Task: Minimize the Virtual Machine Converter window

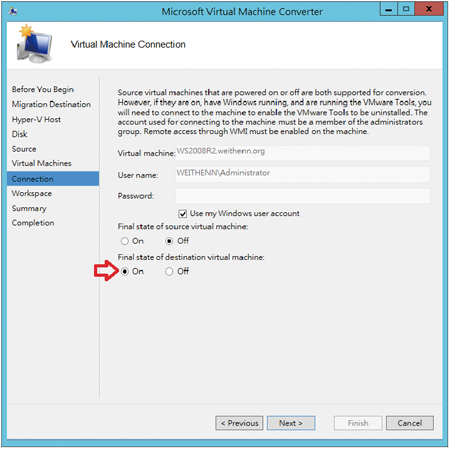Action: [389, 9]
